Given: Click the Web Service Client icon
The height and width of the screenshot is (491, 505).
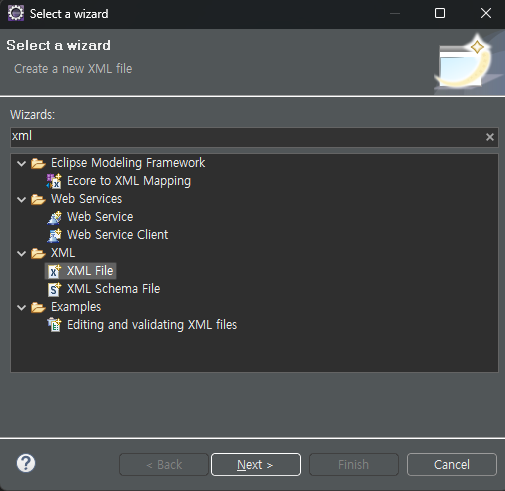Looking at the screenshot, I should pos(54,235).
